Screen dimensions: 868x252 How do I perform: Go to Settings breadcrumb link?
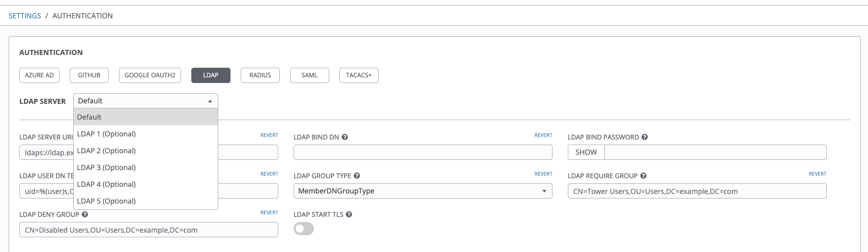25,16
